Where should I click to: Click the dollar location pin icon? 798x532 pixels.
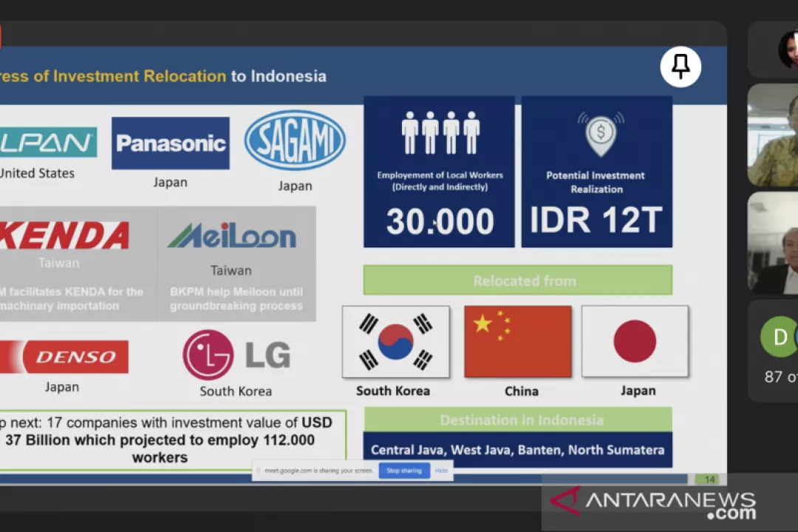tap(601, 134)
